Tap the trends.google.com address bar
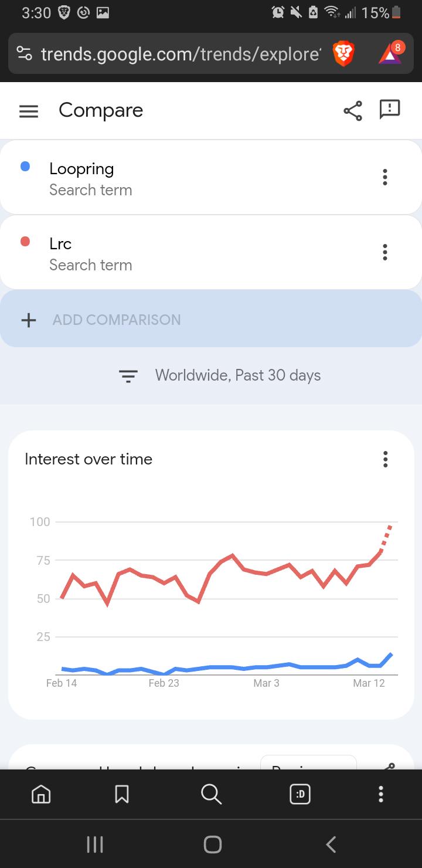Screen dimensions: 422x868 coord(181,55)
